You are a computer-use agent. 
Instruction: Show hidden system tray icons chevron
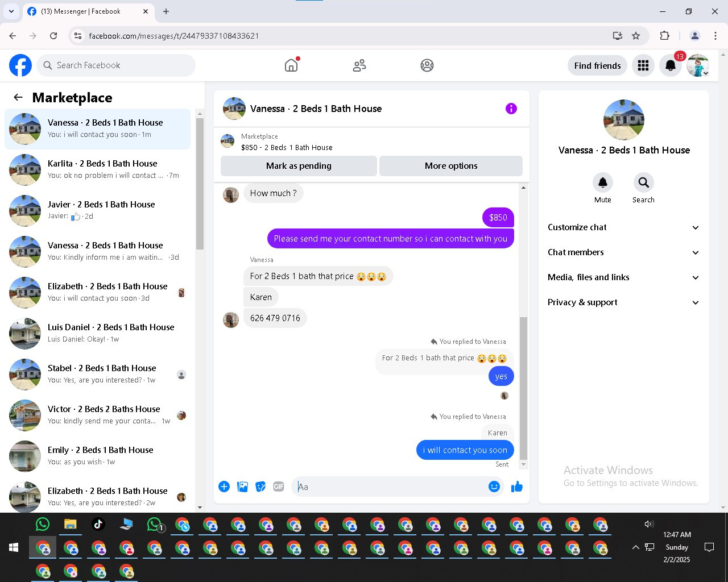[x=635, y=547]
